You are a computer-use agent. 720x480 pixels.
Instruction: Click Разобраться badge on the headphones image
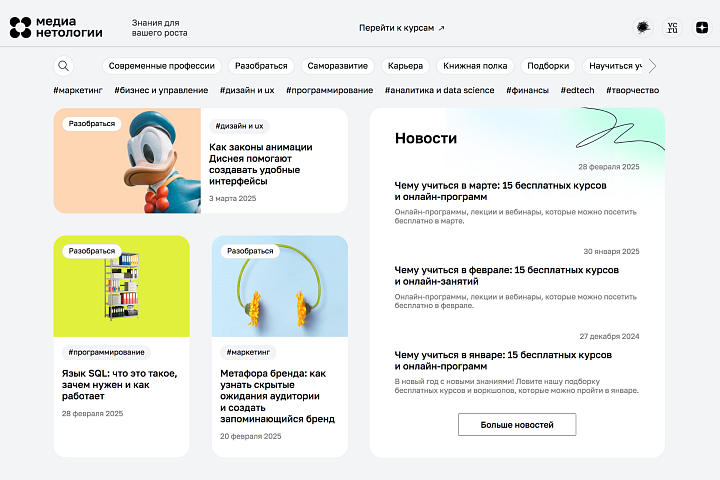point(250,251)
